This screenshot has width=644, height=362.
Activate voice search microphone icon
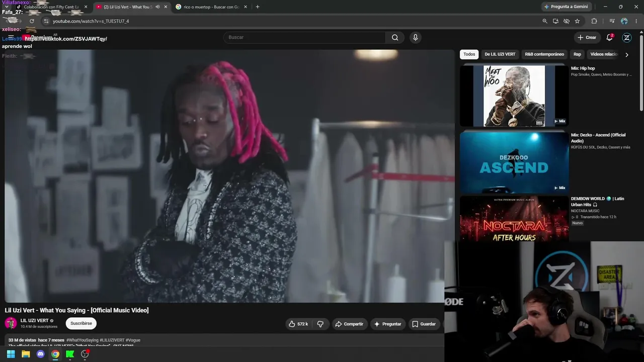coord(415,37)
